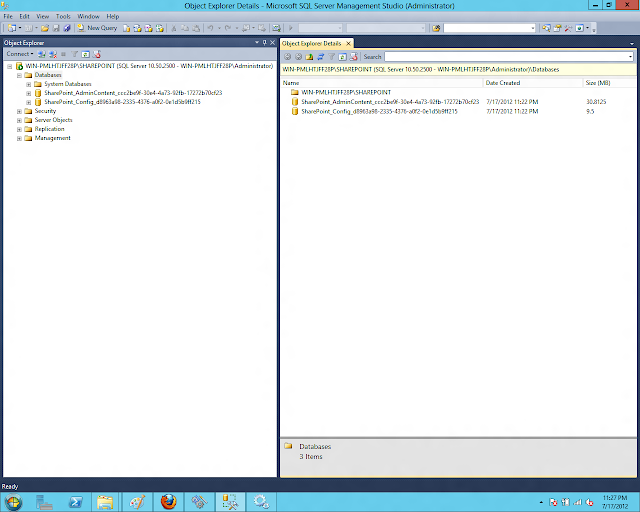The height and width of the screenshot is (512, 640).
Task: Open the Edit menu
Action: (24, 16)
